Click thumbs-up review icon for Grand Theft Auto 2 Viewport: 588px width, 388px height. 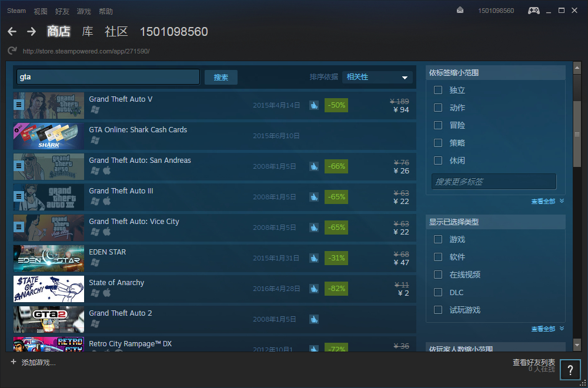(x=314, y=319)
